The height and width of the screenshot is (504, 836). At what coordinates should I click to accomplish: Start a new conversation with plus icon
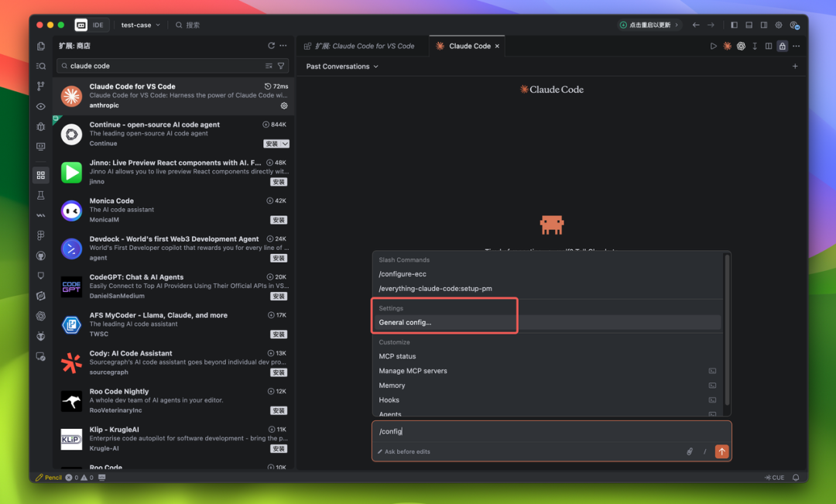pos(795,67)
